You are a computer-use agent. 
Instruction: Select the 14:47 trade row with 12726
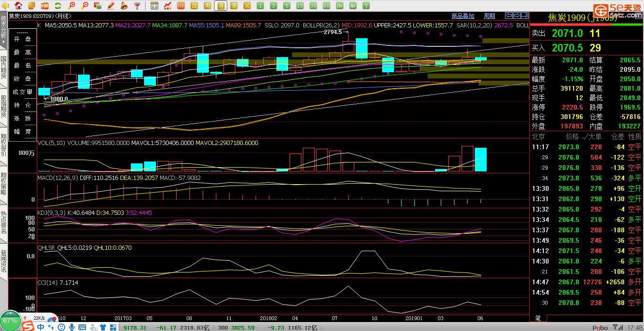click(587, 282)
